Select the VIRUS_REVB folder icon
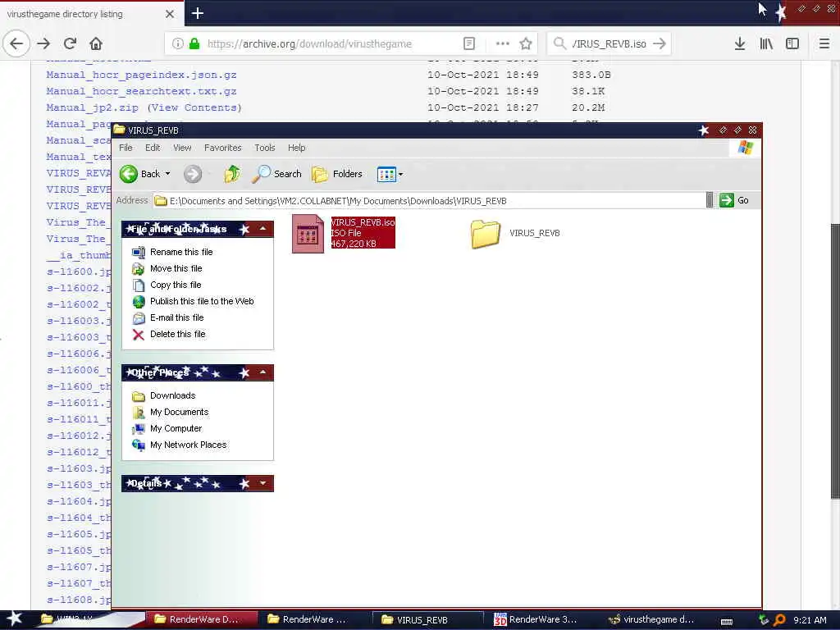Image resolution: width=840 pixels, height=630 pixels. tap(486, 234)
